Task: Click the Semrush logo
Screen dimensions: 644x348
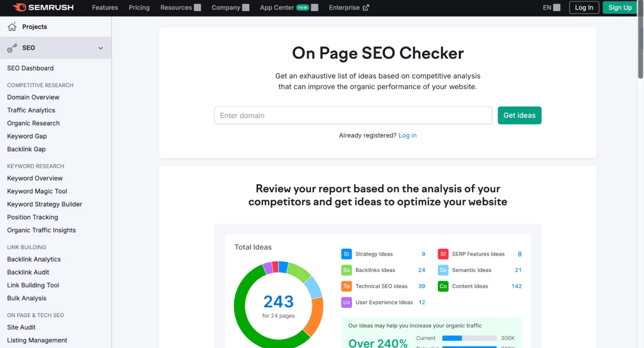Action: 43,7
